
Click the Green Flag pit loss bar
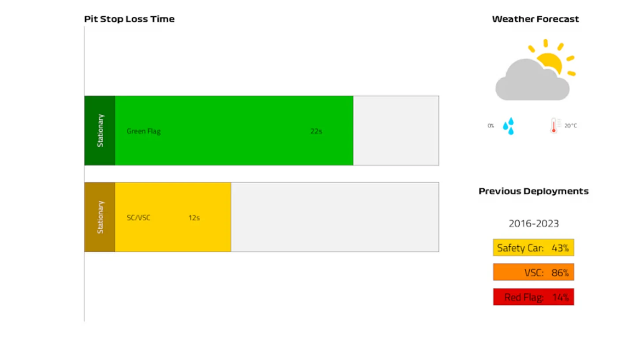(234, 131)
